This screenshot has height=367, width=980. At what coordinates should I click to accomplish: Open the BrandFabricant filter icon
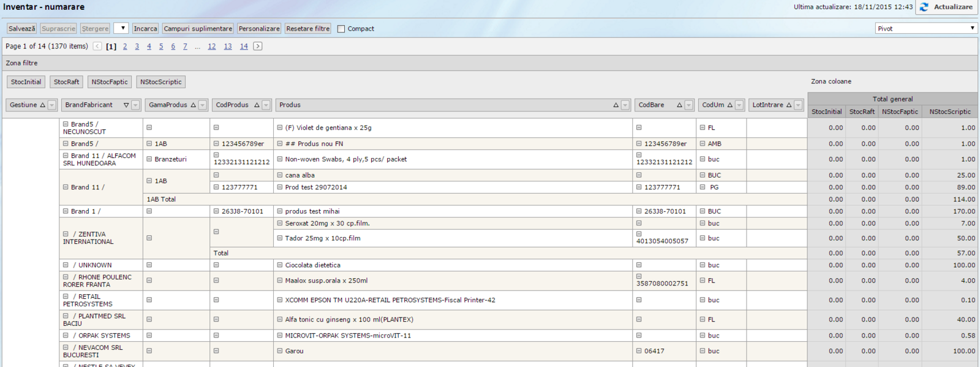135,105
